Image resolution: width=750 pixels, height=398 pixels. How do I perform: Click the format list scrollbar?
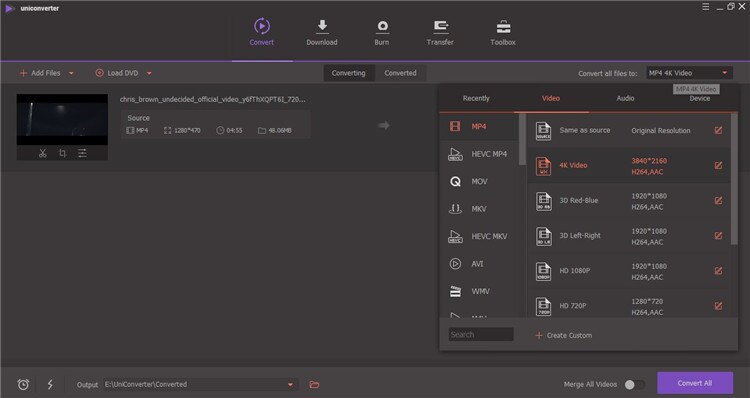(522, 139)
